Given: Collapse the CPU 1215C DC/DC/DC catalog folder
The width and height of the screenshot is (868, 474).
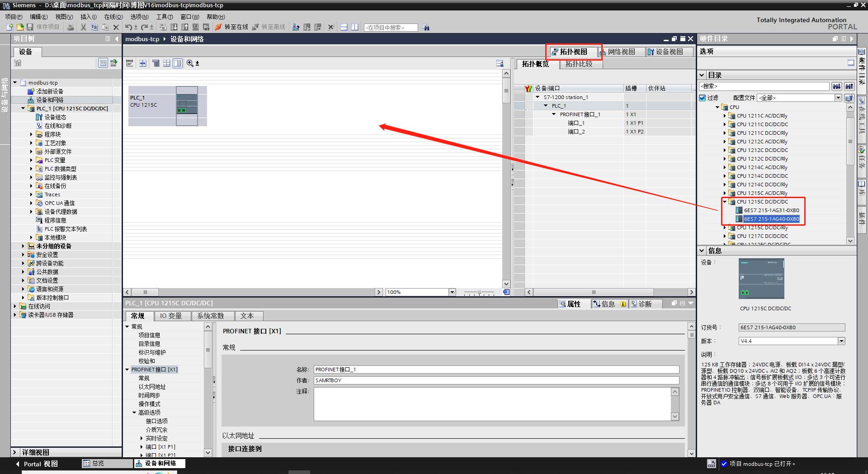Looking at the screenshot, I should pos(725,202).
